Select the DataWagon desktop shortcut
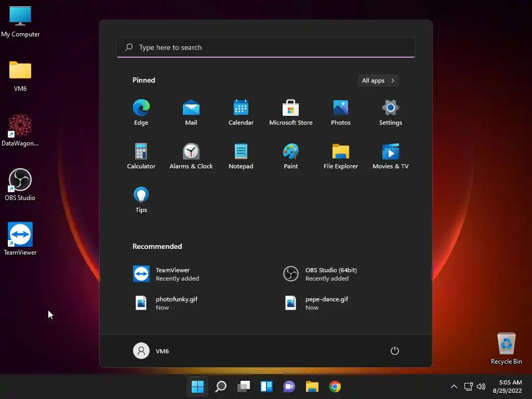The width and height of the screenshot is (532, 399). pyautogui.click(x=20, y=130)
